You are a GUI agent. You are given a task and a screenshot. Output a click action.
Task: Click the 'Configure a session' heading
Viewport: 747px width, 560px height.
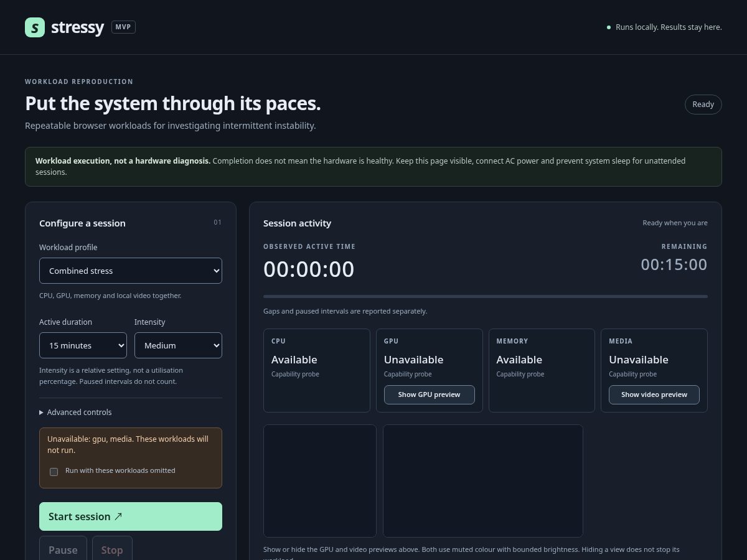(82, 223)
